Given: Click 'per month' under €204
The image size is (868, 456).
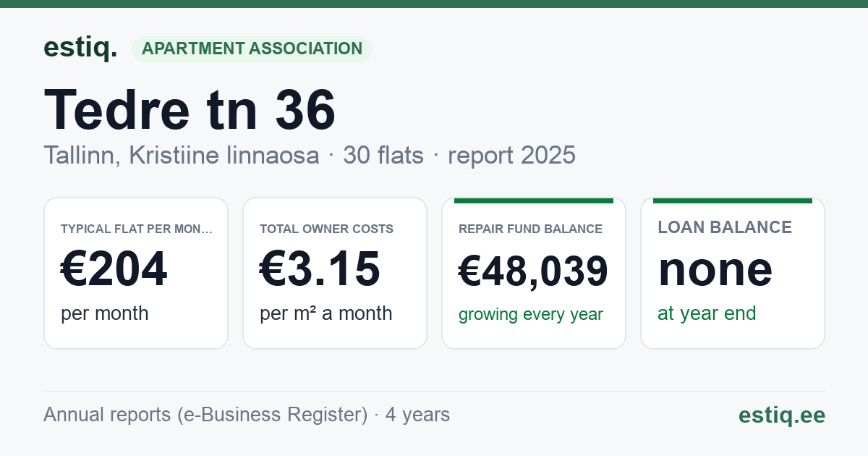Looking at the screenshot, I should tap(105, 313).
